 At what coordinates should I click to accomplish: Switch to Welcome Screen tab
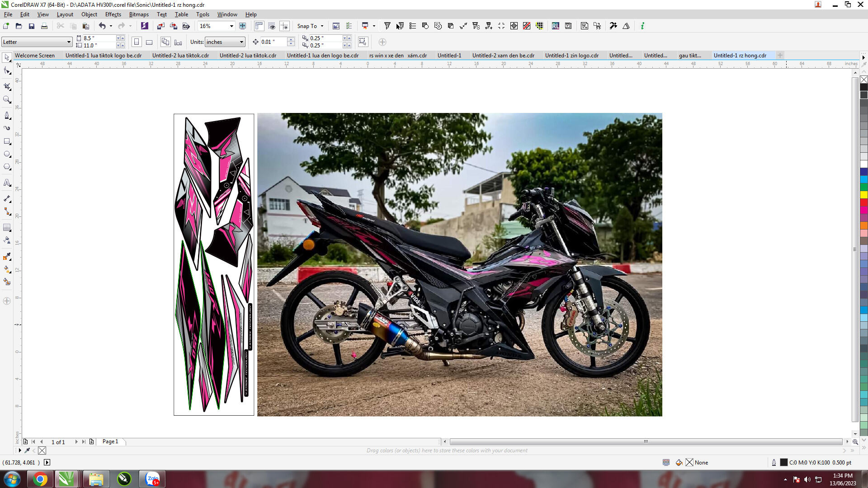click(x=35, y=56)
